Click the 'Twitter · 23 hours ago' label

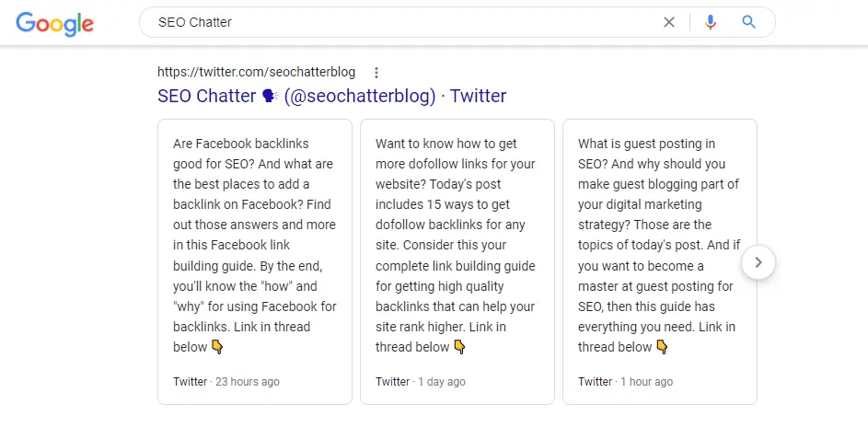226,381
